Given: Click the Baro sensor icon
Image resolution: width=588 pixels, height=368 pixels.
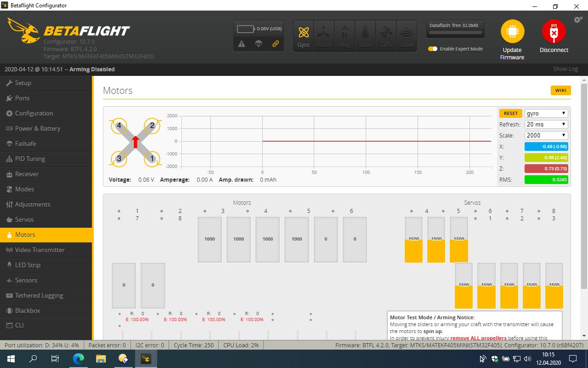Looking at the screenshot, I should click(365, 34).
